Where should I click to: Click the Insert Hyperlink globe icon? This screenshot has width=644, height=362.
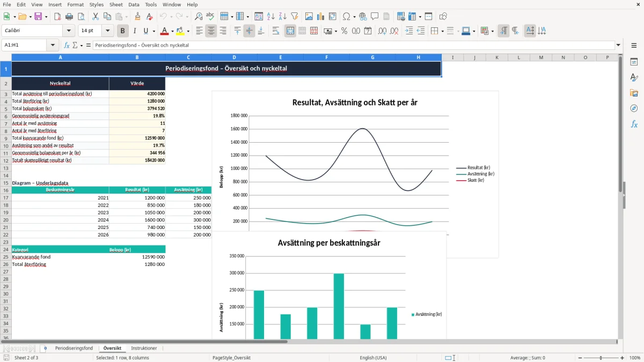point(363,17)
